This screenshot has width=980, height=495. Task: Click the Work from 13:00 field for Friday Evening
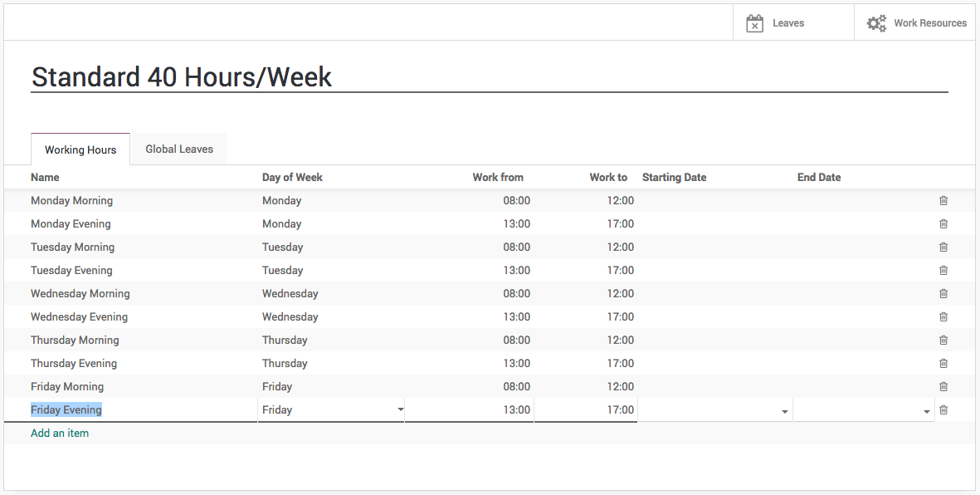[x=470, y=409]
